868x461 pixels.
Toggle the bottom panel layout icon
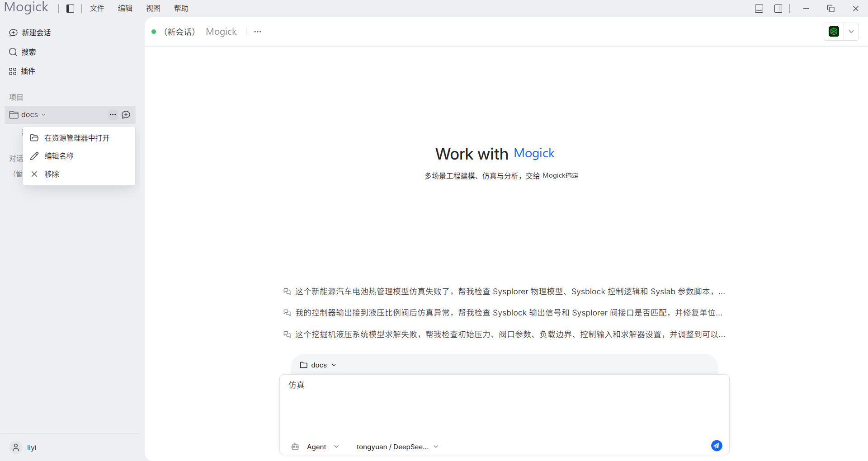[x=759, y=9]
